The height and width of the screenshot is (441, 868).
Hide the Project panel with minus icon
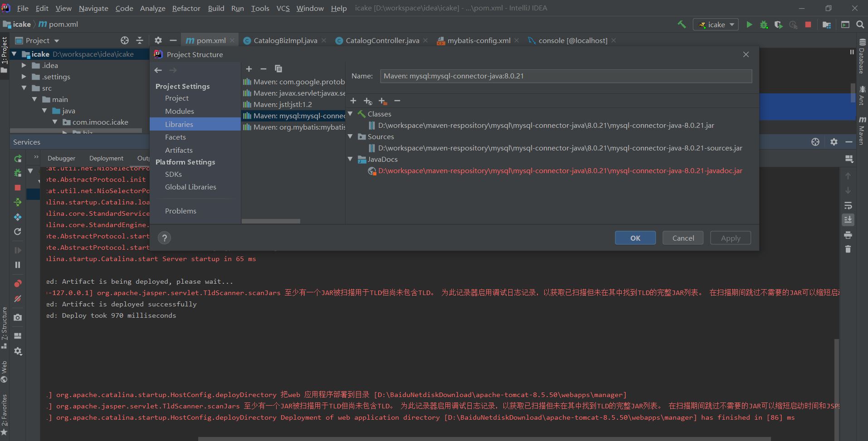point(173,40)
